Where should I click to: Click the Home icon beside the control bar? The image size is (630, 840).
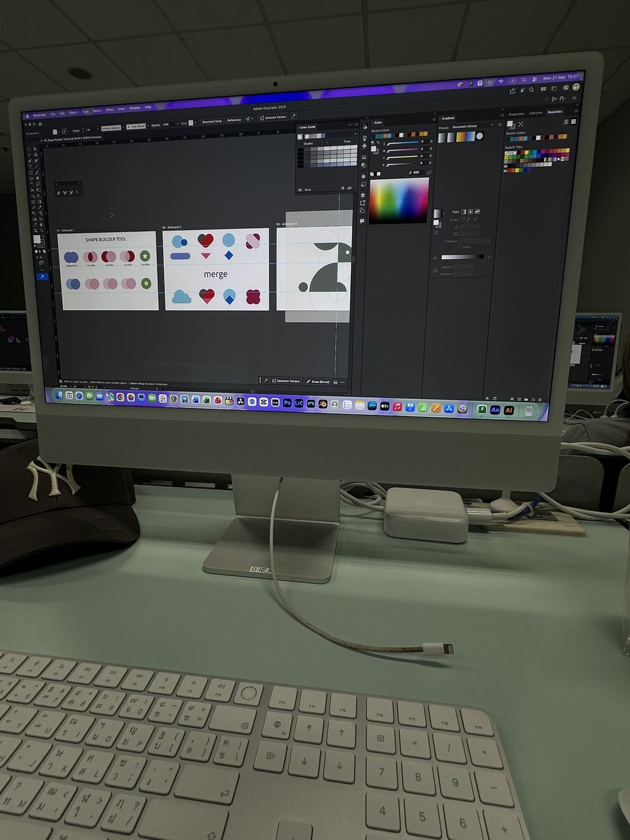click(x=41, y=124)
